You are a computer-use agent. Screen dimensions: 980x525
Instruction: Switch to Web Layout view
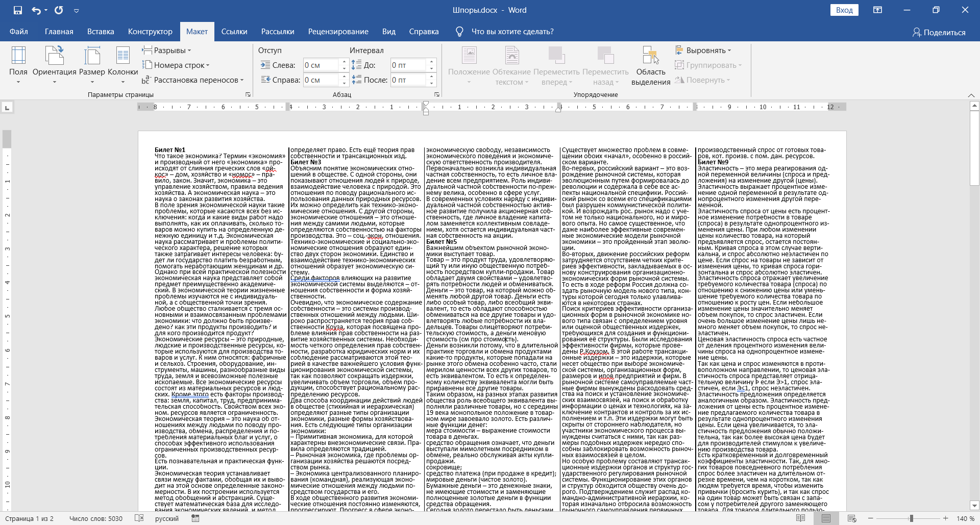point(852,518)
